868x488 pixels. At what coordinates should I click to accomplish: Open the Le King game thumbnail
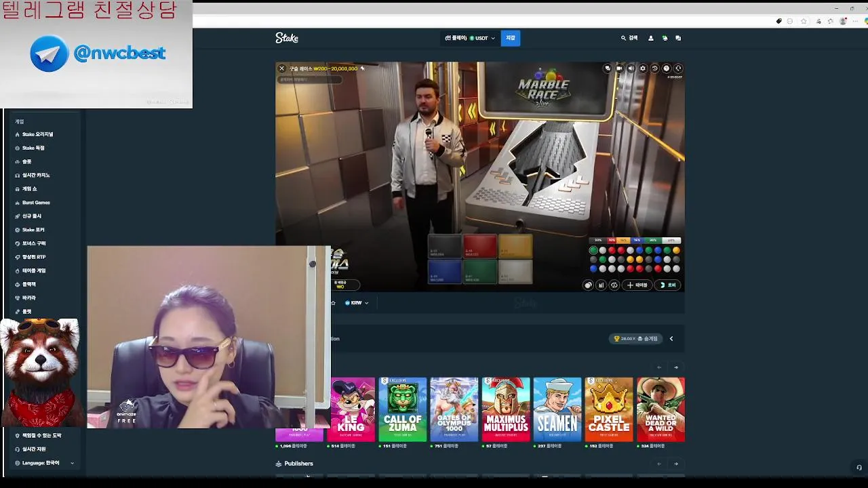[351, 409]
